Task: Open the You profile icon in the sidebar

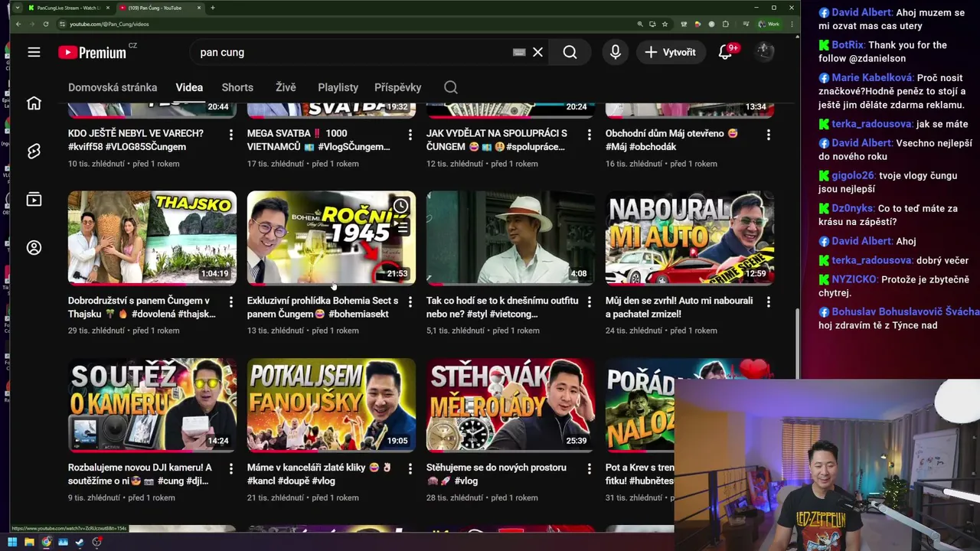Action: pos(34,248)
